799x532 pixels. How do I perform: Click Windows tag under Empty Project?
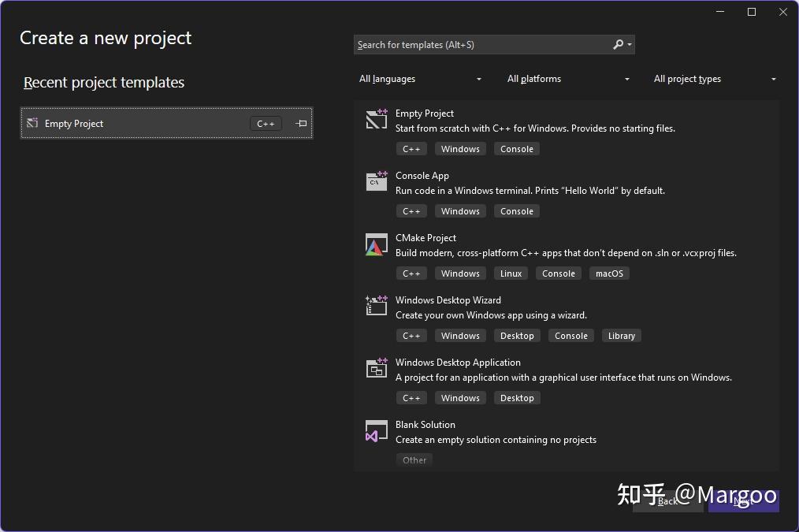click(x=460, y=149)
